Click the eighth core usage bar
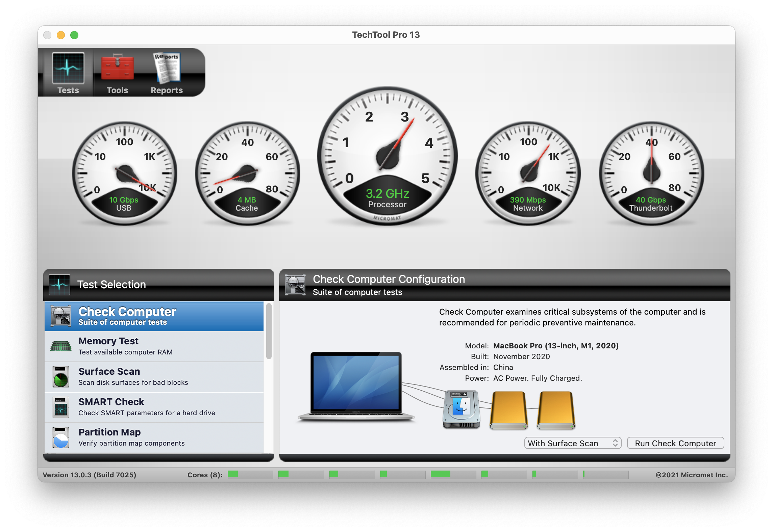773x532 pixels. coord(606,474)
